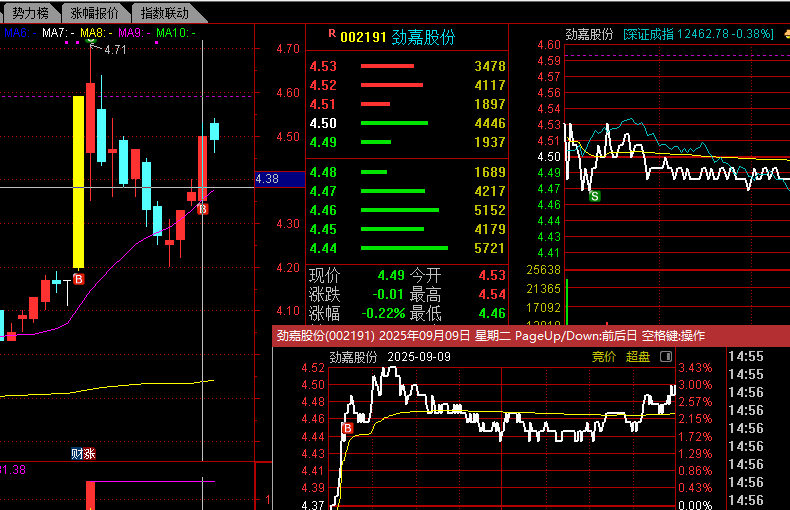Click the 涨 tag at the chart bottom

(89, 454)
